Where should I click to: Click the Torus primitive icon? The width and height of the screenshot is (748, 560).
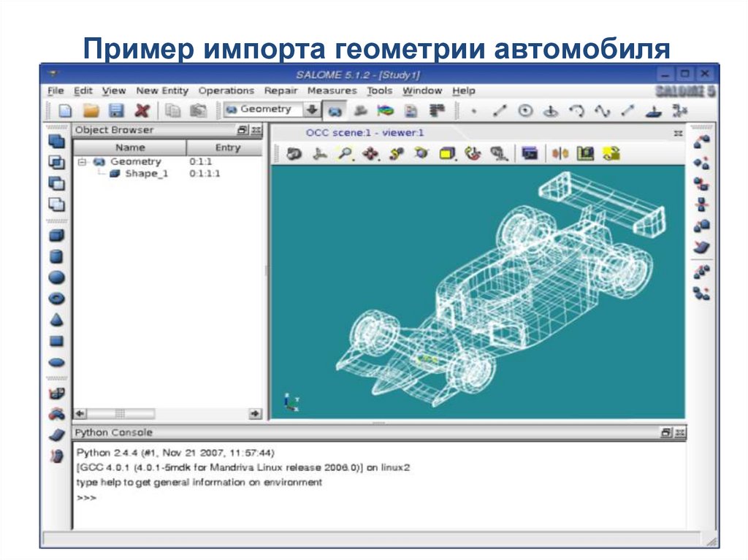point(56,299)
